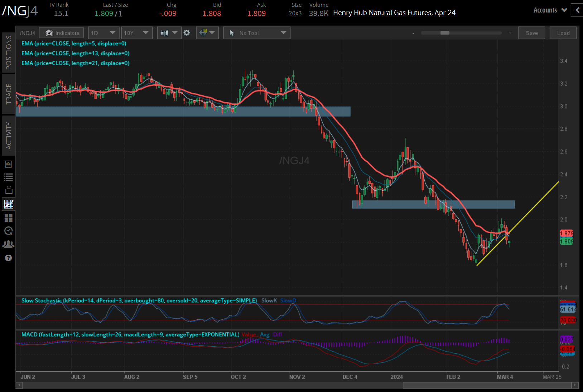
Task: Switch to the TRADE side tab
Action: pyautogui.click(x=9, y=94)
